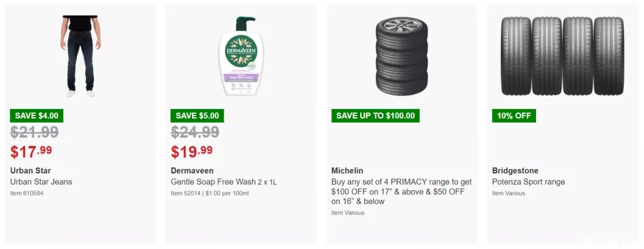Viewport: 644px width, 249px height.
Task: Select the Urban Star brand name
Action: coord(30,170)
